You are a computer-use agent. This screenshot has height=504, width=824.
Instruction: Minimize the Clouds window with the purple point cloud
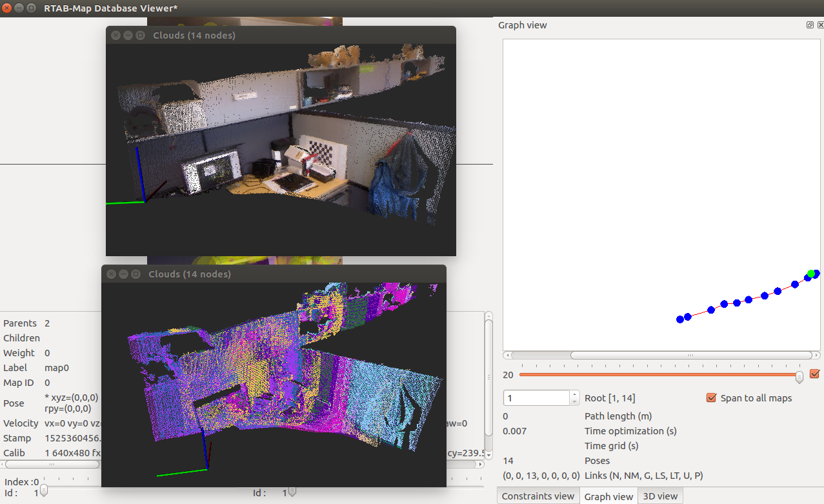[123, 274]
